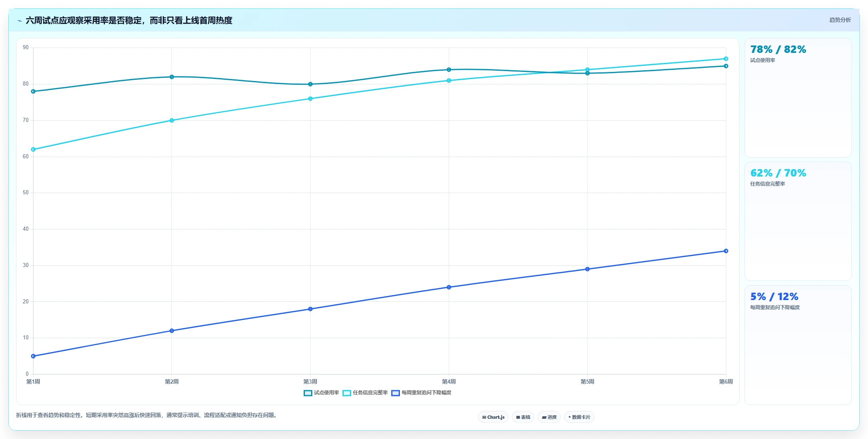Click the 追问下降幅度 data point at 第4周
Image resolution: width=868 pixels, height=439 pixels.
(449, 287)
